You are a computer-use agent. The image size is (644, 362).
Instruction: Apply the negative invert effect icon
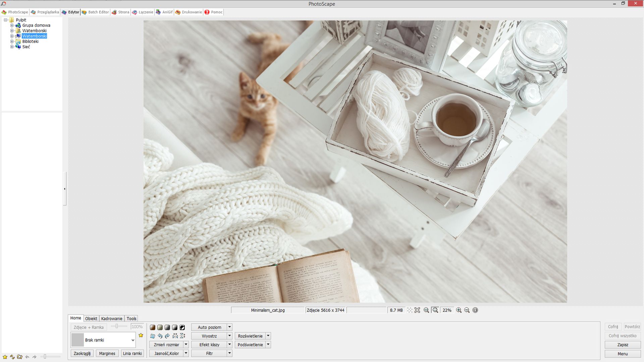pos(182,327)
